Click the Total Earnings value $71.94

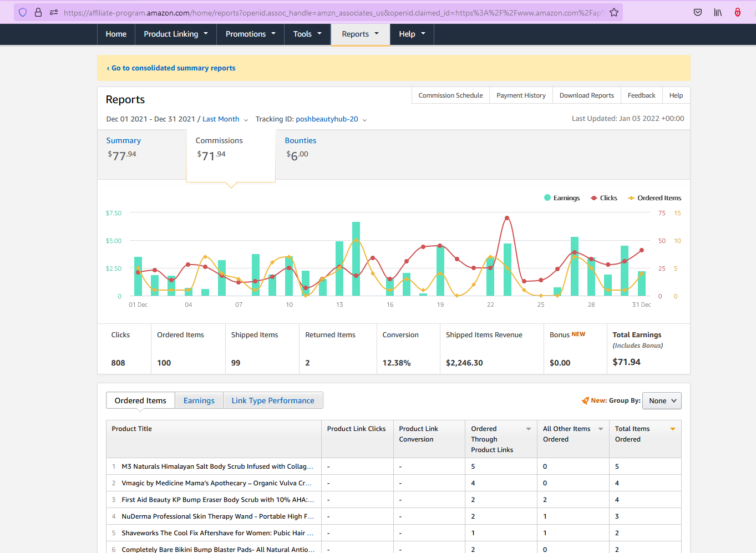(627, 362)
